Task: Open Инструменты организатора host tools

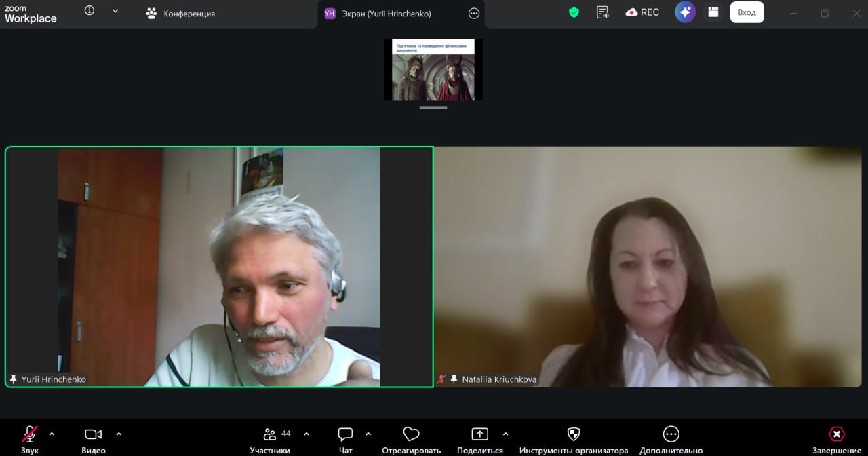Action: (574, 439)
